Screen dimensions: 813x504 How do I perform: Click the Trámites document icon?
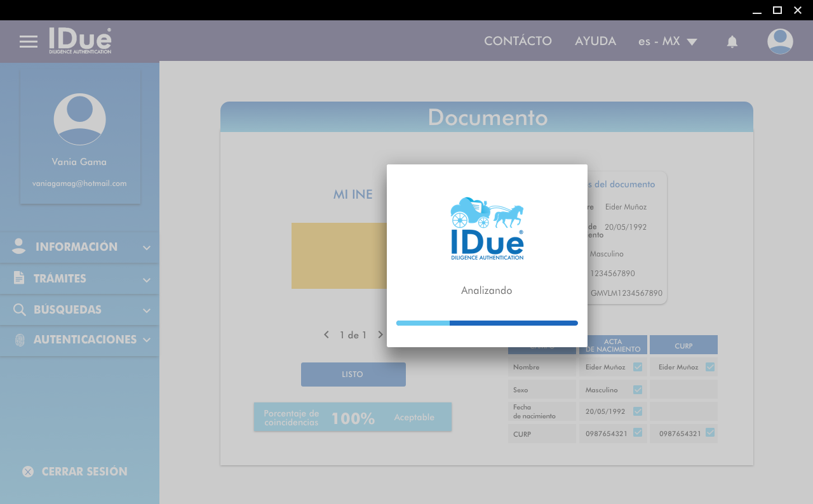tap(19, 278)
